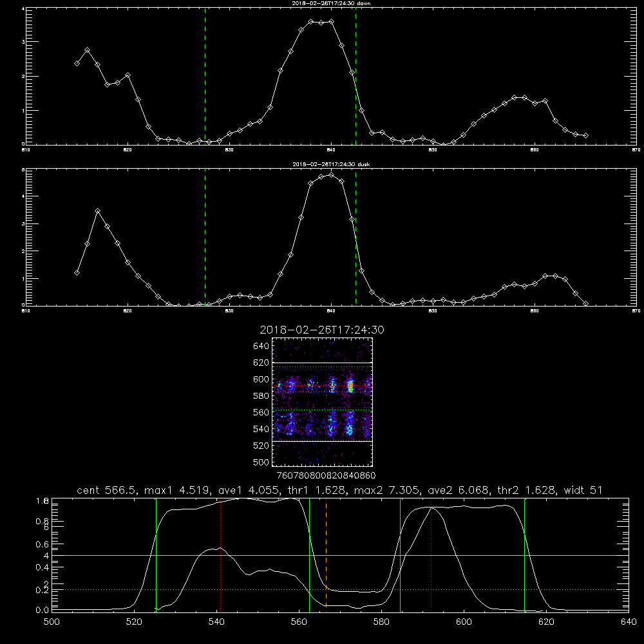Click the x-axis label 520 in bottom plot
Image resolution: width=644 pixels, height=644 pixels.
pyautogui.click(x=134, y=621)
